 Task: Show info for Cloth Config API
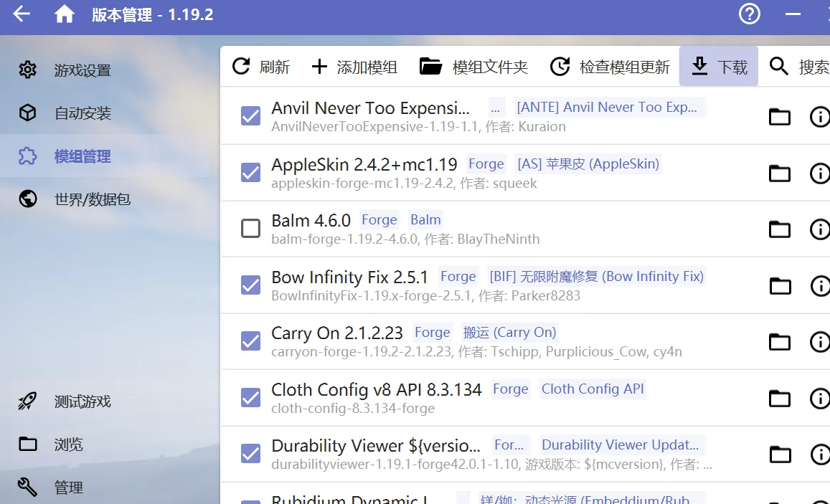pos(820,398)
